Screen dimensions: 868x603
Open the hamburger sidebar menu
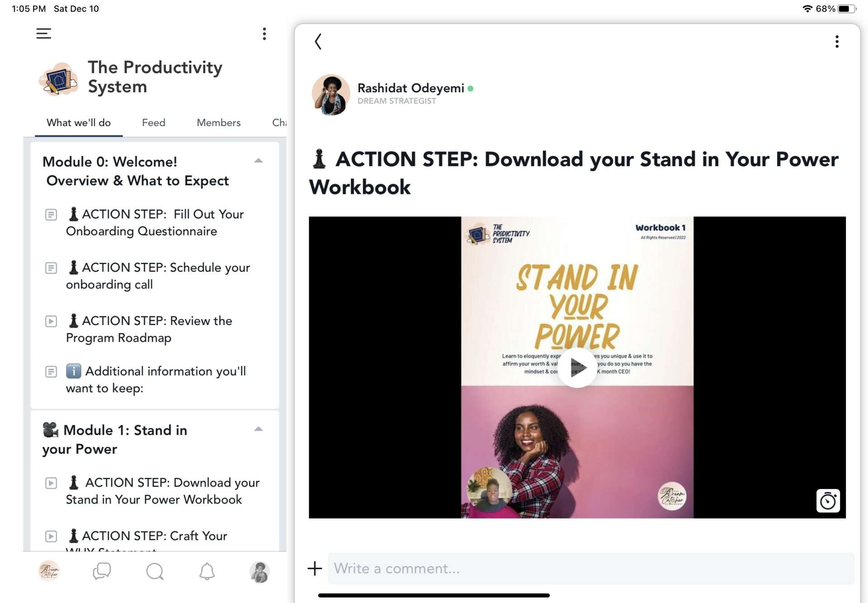click(43, 33)
